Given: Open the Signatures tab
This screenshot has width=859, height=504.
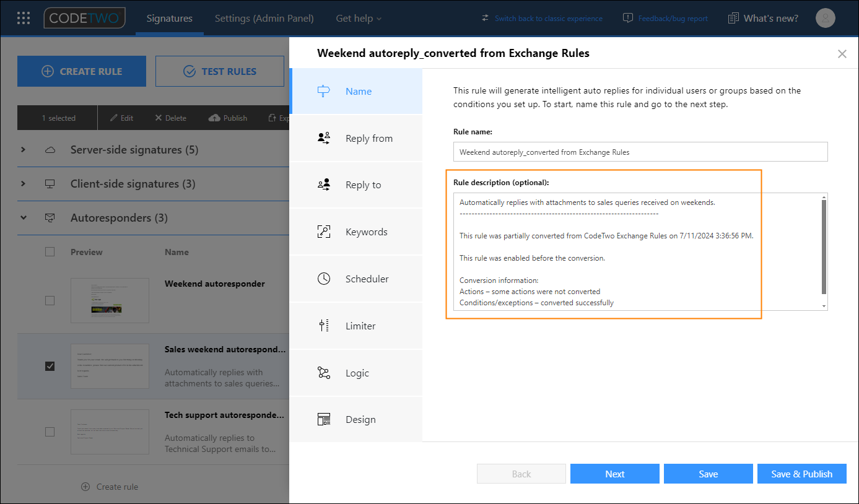Looking at the screenshot, I should (x=169, y=19).
